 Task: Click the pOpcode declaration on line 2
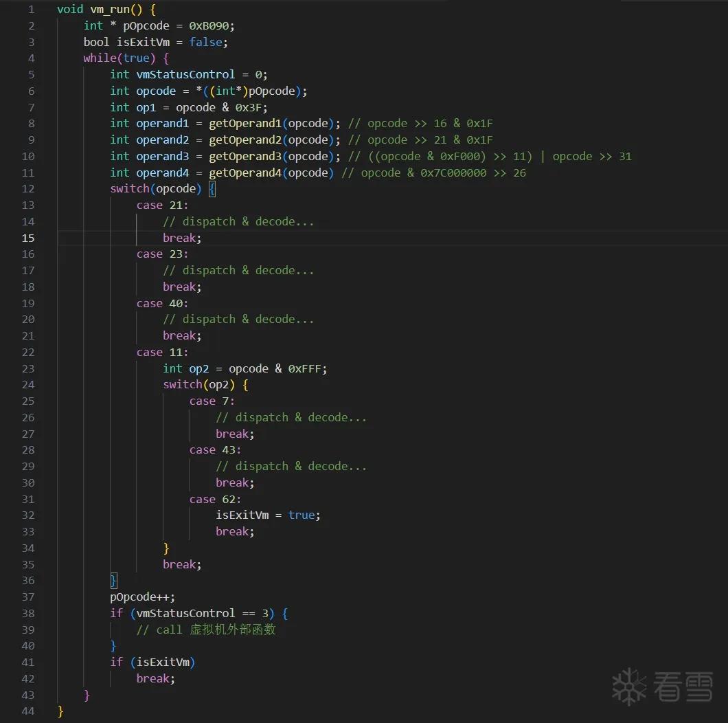[x=146, y=26]
